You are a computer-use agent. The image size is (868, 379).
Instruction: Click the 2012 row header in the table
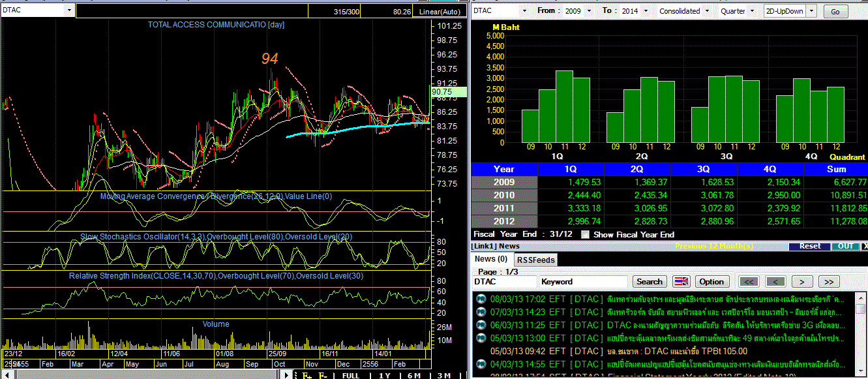(504, 221)
